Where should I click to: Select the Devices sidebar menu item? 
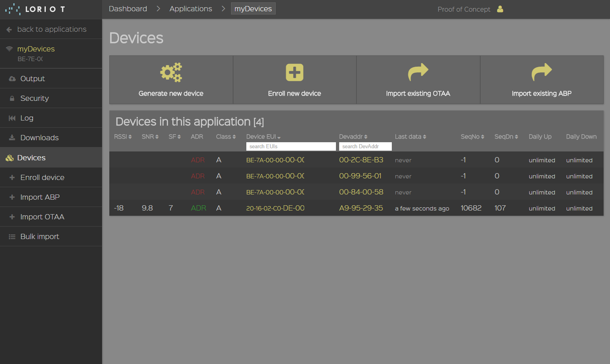(51, 157)
